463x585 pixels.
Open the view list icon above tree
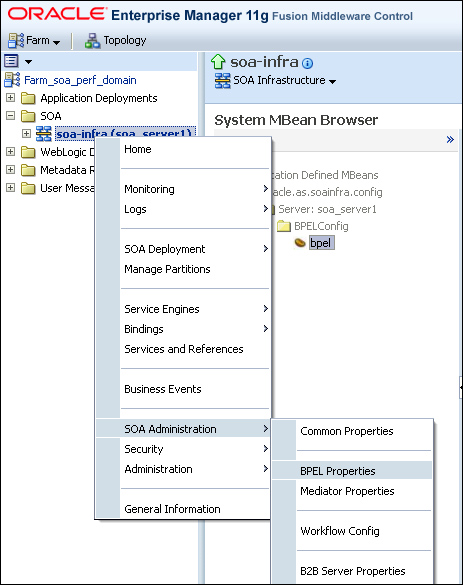11,61
